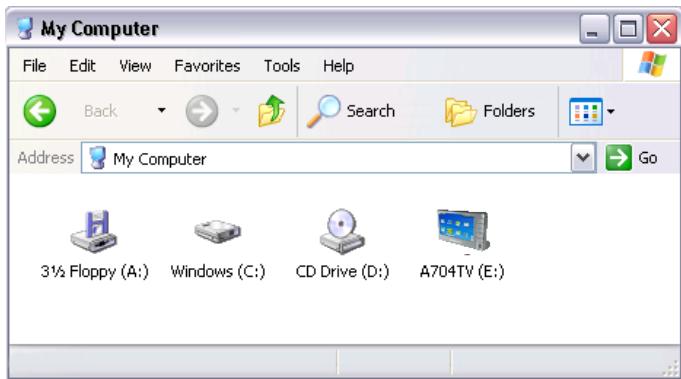Open the View menu
The width and height of the screenshot is (681, 379).
point(135,66)
